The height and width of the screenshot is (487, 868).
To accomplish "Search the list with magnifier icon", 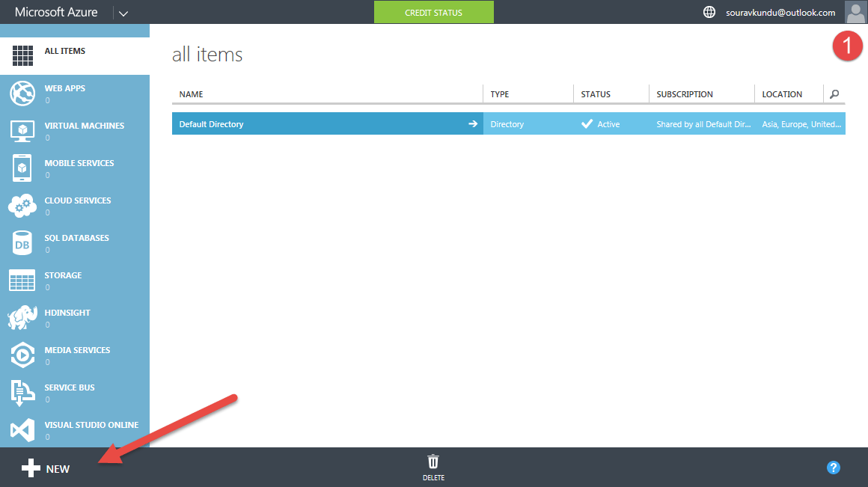I will pos(834,94).
